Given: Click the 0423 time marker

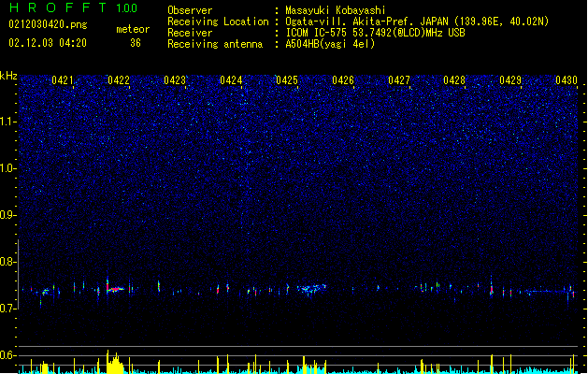Looking at the screenshot, I should click(175, 80).
